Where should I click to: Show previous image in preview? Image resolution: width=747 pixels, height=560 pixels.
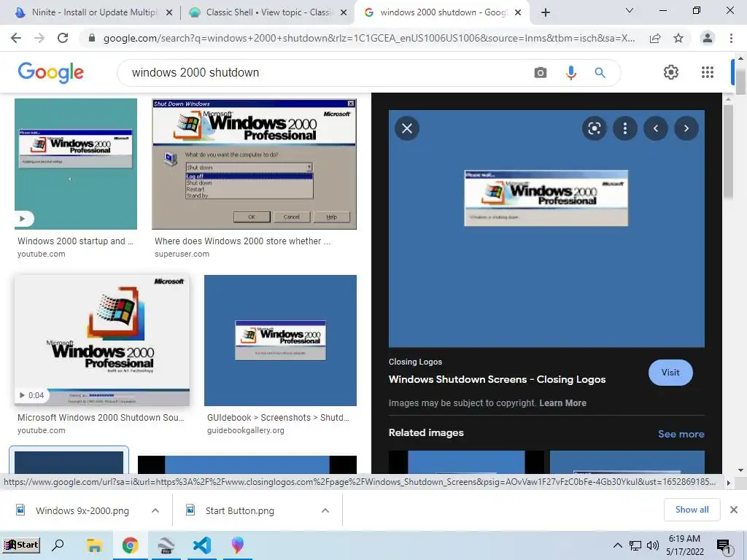click(656, 128)
